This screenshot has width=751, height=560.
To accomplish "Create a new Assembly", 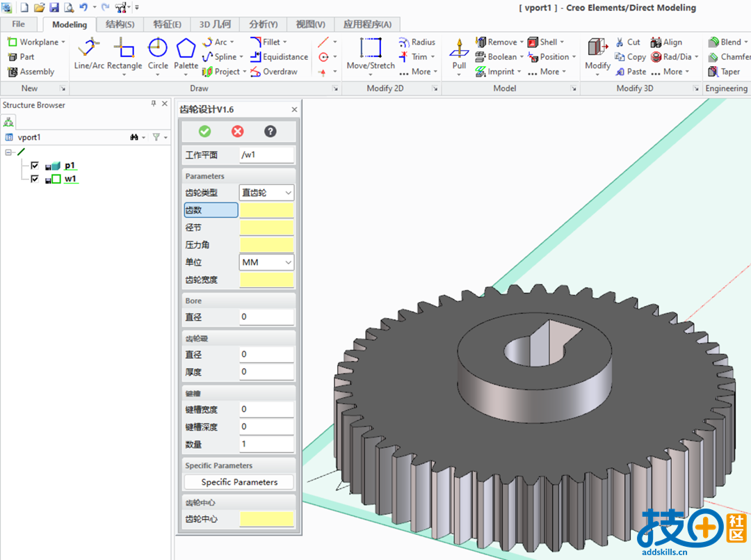I will (31, 72).
